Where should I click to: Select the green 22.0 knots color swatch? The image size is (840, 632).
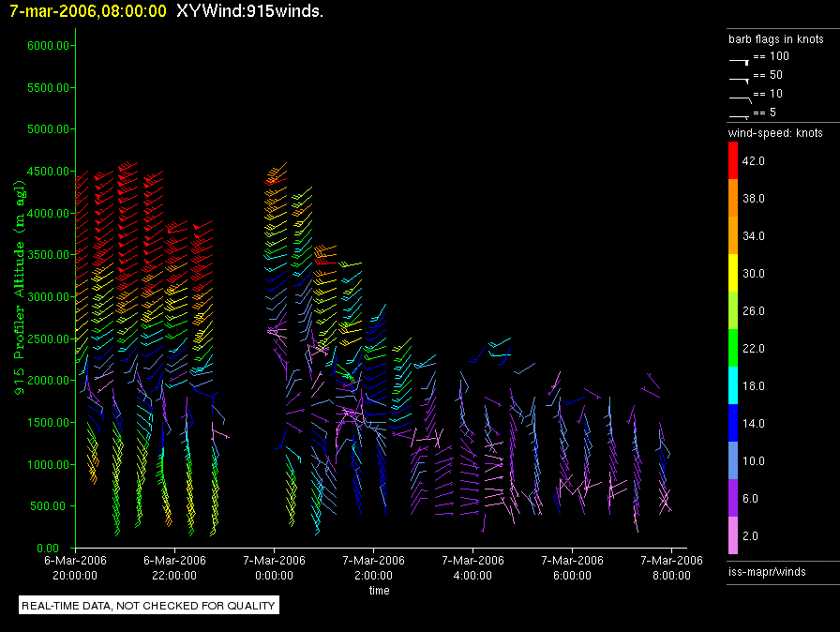[x=733, y=348]
